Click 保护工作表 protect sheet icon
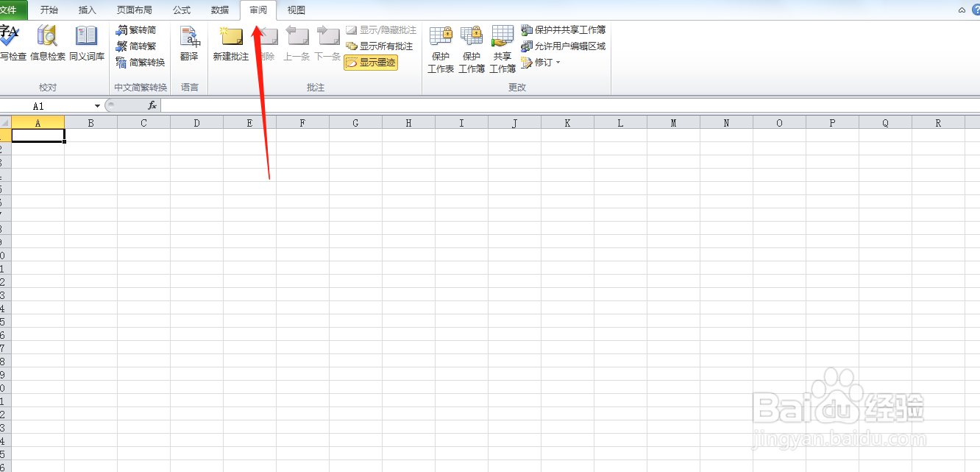The height and width of the screenshot is (472, 980). [441, 49]
